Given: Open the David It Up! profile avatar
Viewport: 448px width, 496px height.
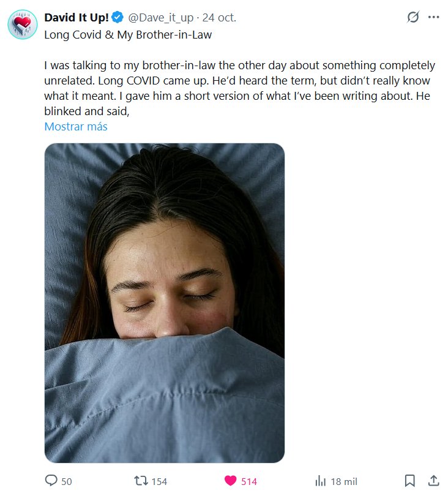Looking at the screenshot, I should point(23,24).
